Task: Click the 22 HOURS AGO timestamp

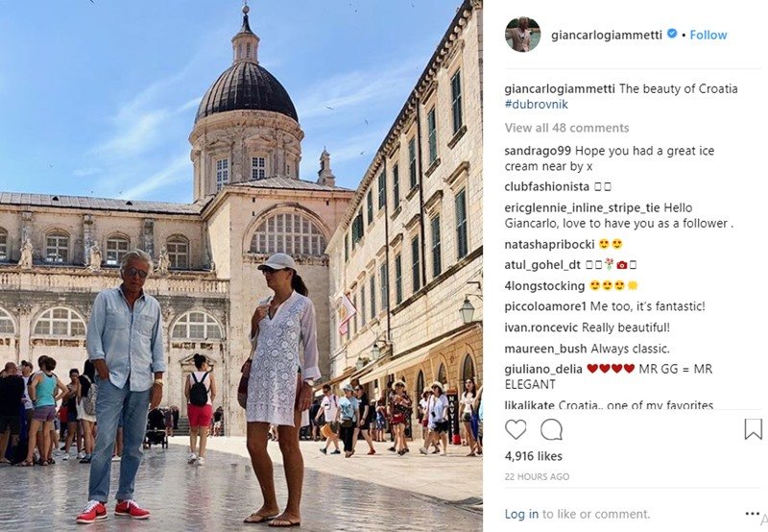Action: pos(537,476)
